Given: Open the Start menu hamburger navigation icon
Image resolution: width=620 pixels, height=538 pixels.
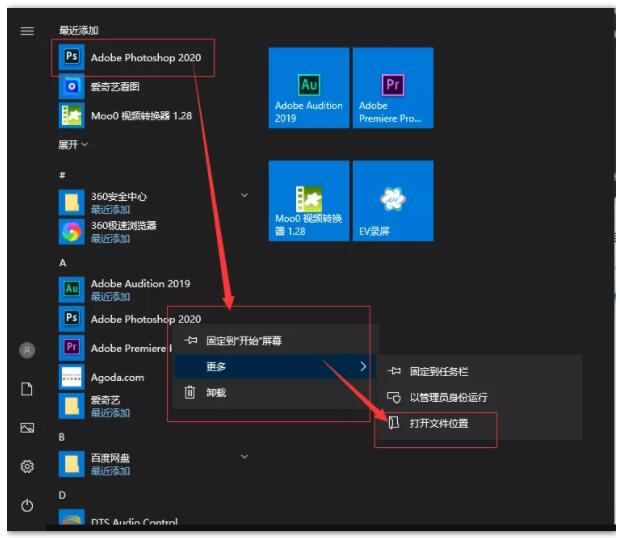Looking at the screenshot, I should [x=27, y=31].
